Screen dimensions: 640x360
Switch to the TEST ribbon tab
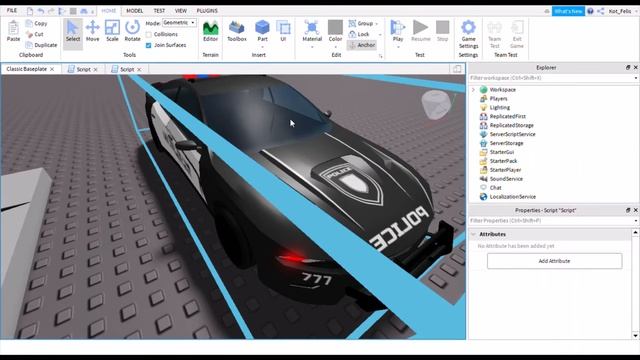[x=159, y=11]
